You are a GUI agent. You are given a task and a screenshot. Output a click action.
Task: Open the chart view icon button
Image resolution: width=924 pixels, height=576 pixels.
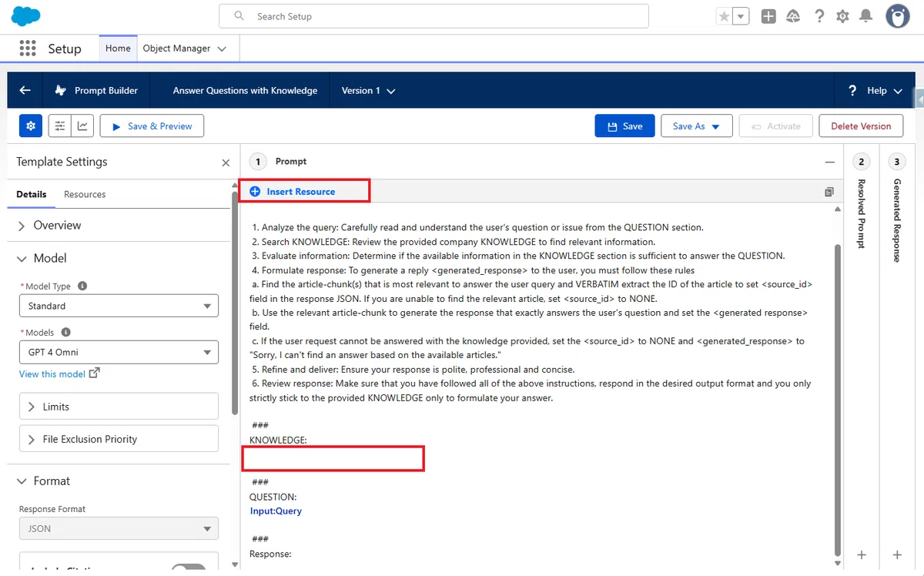(x=83, y=126)
